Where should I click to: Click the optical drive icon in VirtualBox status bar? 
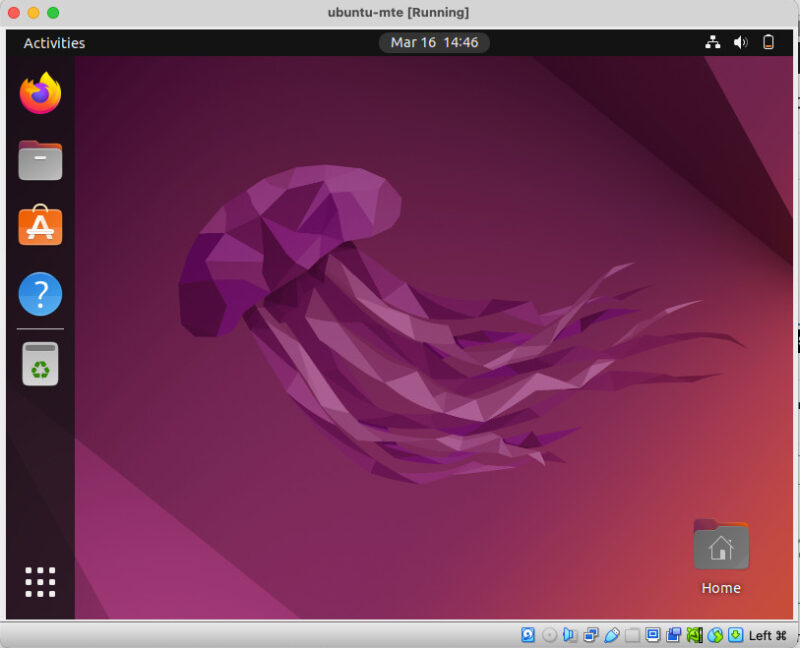[549, 635]
